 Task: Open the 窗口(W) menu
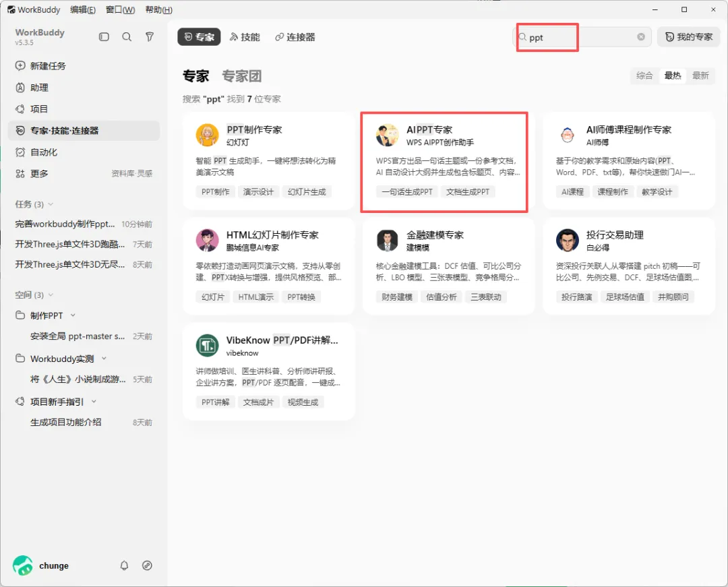(120, 9)
